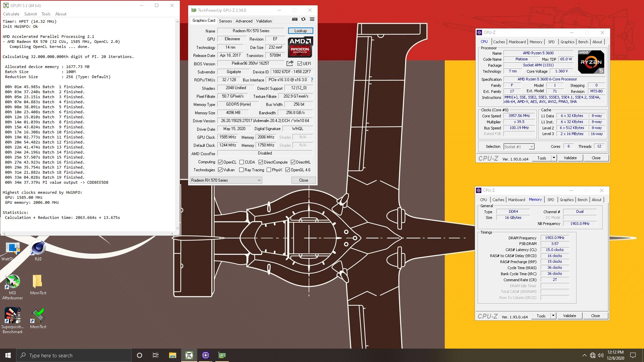Click the Lookup button in GPU-Z
This screenshot has height=362, width=644.
pos(301,31)
